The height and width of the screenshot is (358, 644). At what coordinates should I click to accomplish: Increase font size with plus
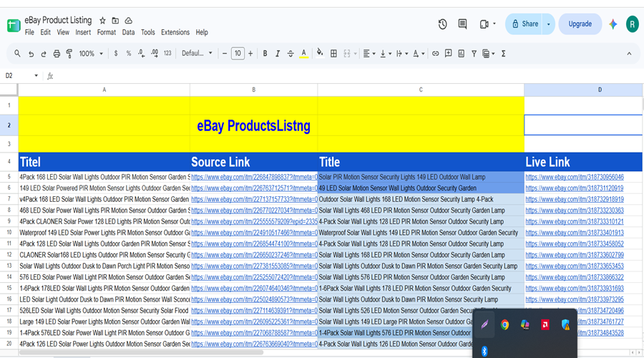[x=250, y=54]
